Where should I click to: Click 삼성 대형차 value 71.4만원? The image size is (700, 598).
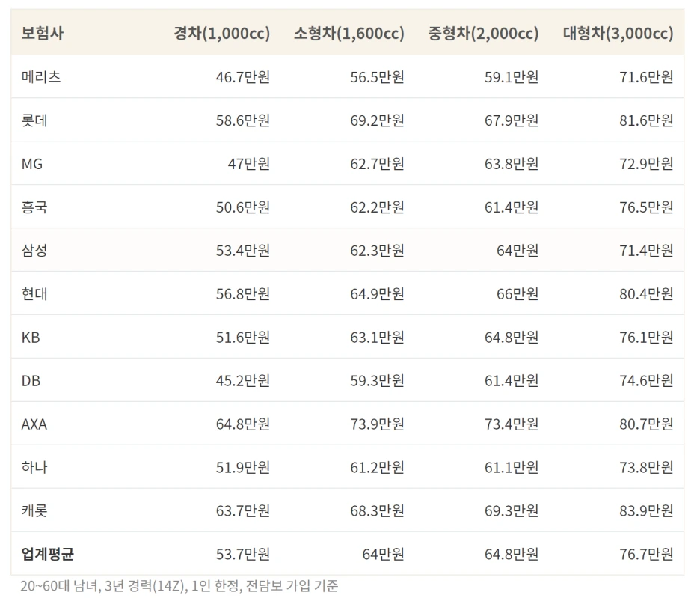pos(646,250)
